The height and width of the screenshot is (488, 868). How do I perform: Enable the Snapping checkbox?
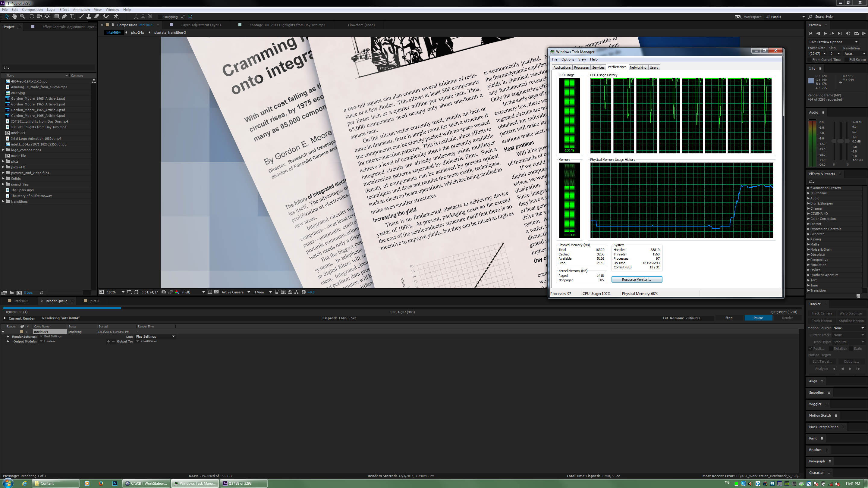point(160,17)
